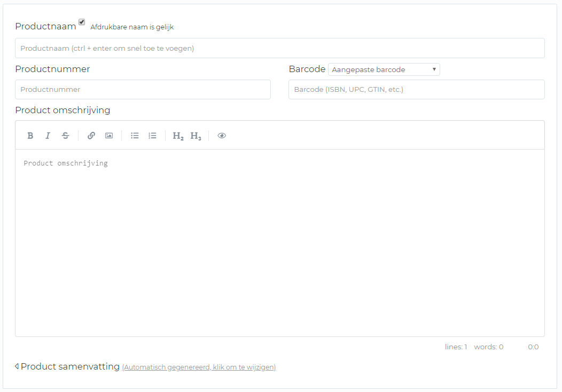The height and width of the screenshot is (392, 562).
Task: Click the 'Productnummer' label
Action: tap(52, 69)
